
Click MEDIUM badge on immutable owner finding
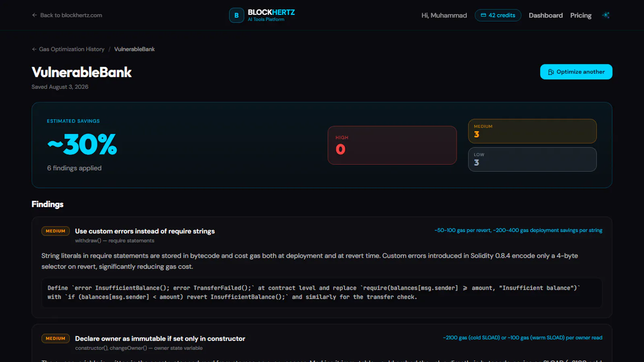[x=56, y=338]
